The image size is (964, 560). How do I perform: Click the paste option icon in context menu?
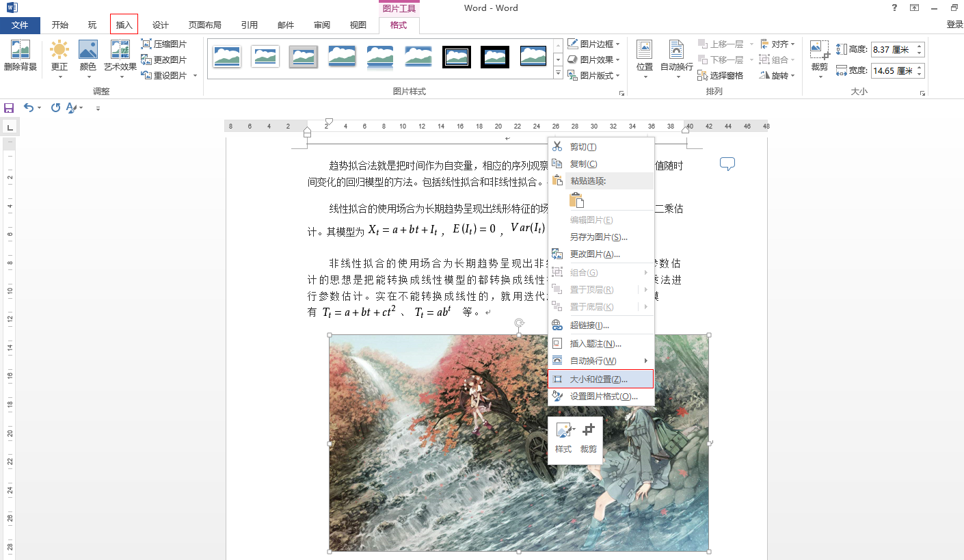576,200
